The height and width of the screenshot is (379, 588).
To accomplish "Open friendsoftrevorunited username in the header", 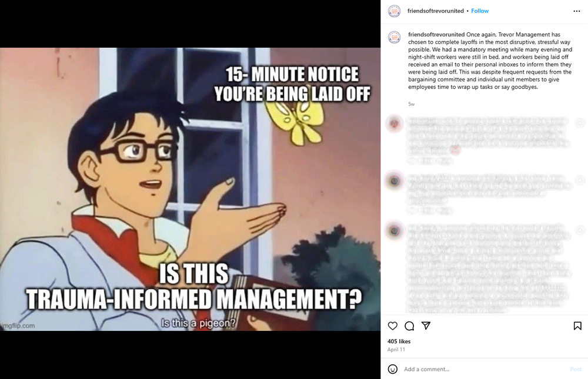I will (435, 11).
